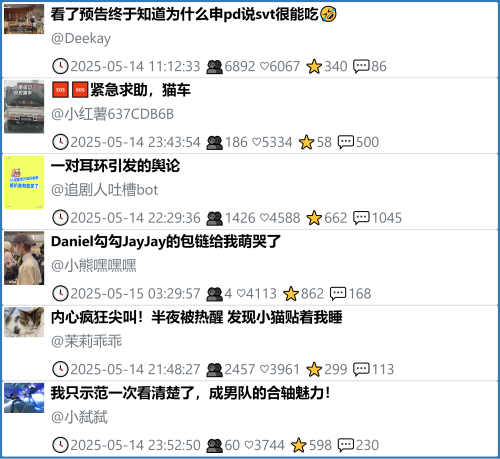The height and width of the screenshot is (459, 500).
Task: Click the cat photo thumbnail
Action: coord(24,322)
